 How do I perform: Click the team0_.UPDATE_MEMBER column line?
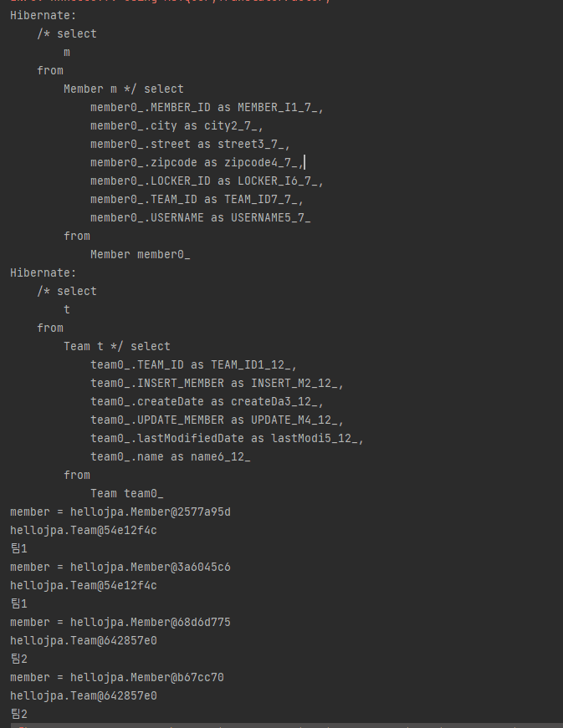click(x=217, y=420)
